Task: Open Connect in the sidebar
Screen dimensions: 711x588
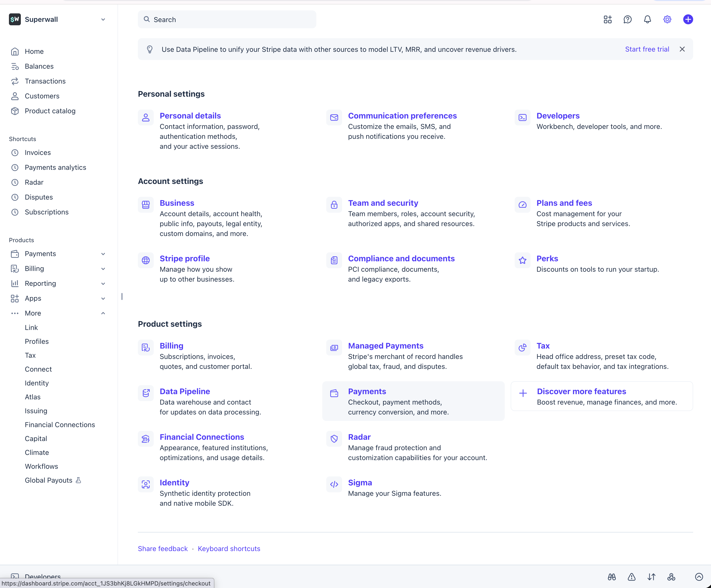Action: (38, 369)
